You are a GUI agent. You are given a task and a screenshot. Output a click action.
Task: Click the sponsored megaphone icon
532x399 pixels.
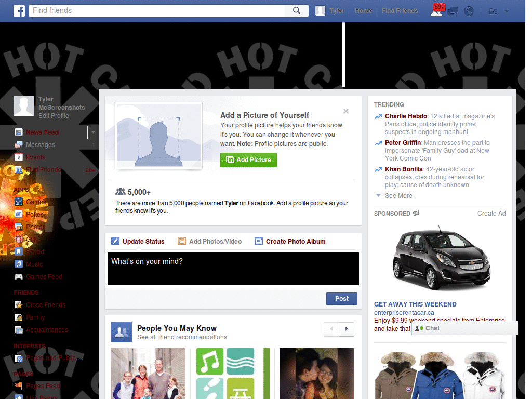pos(416,214)
